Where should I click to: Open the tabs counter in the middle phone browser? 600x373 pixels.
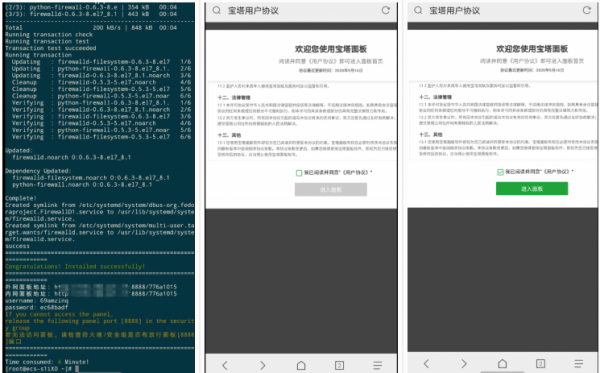[x=339, y=365]
